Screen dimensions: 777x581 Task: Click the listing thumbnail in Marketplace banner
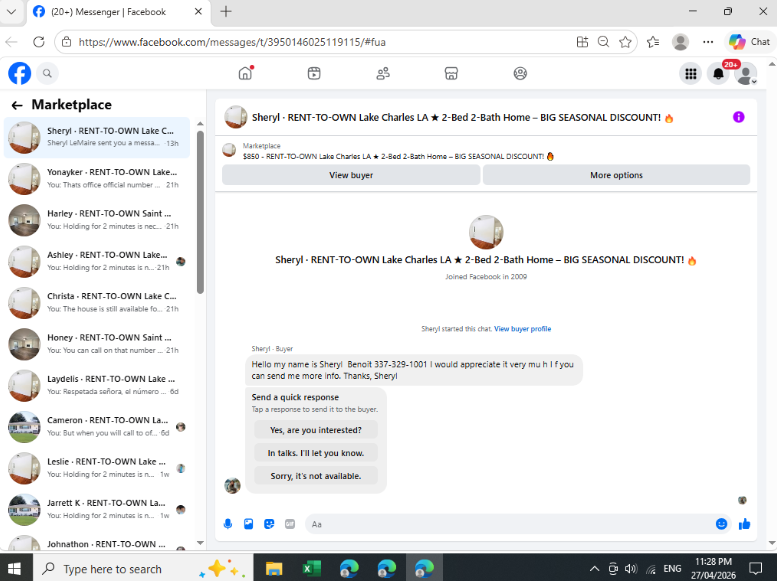point(229,150)
